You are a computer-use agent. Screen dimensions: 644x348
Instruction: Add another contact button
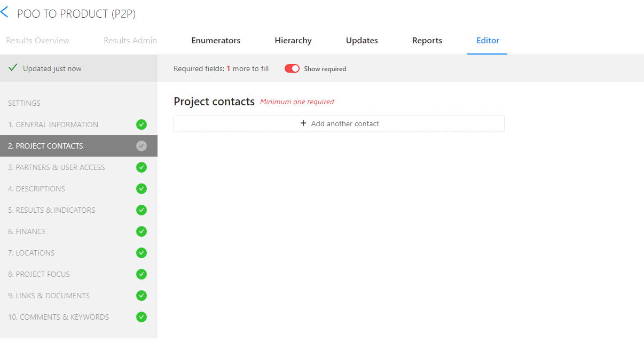[x=339, y=123]
